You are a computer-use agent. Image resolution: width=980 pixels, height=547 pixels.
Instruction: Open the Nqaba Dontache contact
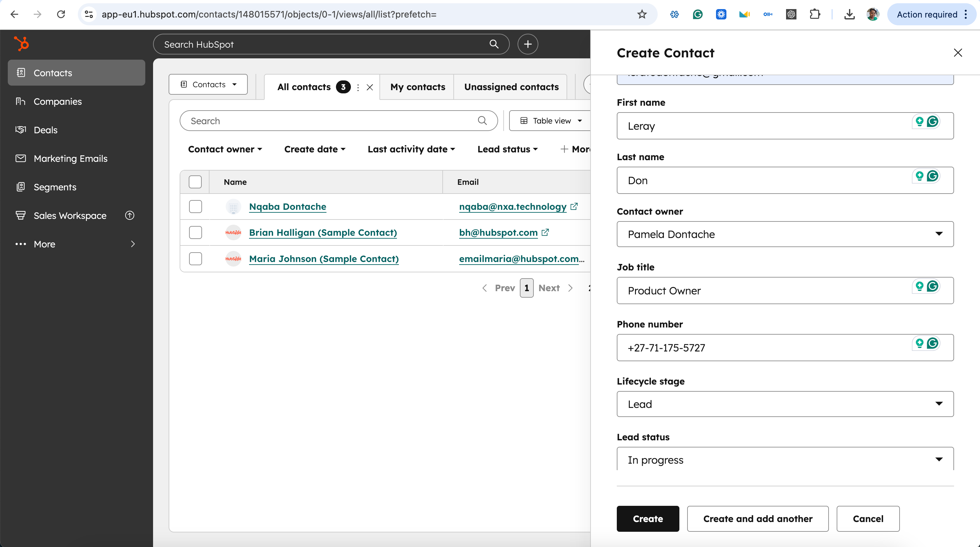[288, 207]
